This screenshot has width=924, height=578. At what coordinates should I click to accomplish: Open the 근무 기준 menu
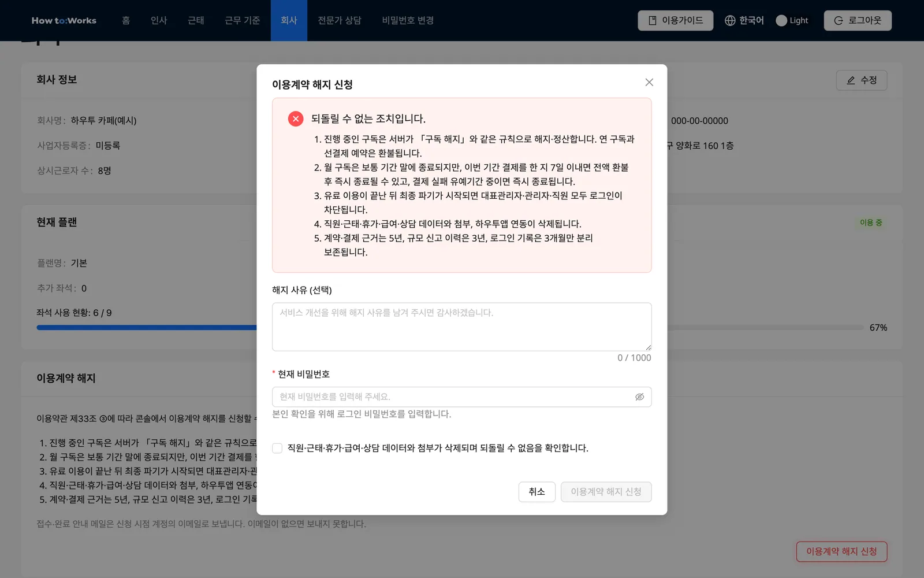[x=243, y=20]
